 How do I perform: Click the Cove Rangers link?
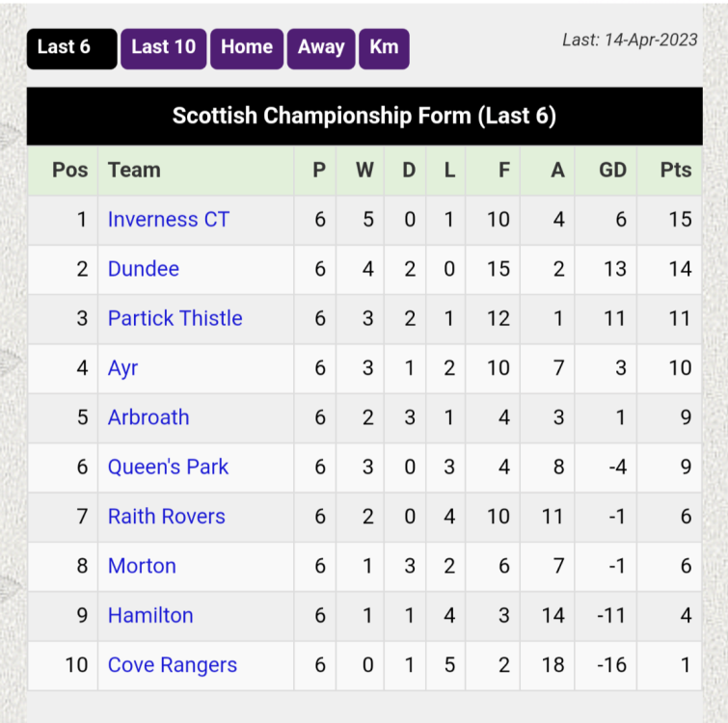pos(173,665)
